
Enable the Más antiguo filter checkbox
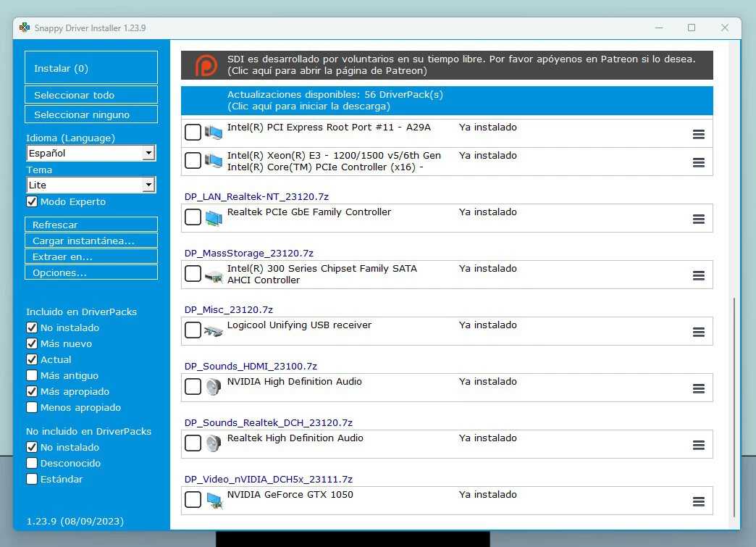(31, 375)
